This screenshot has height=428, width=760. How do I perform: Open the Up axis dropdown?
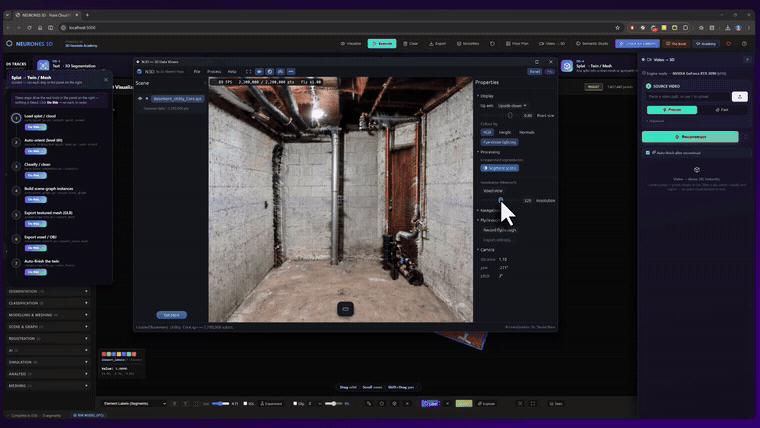pyautogui.click(x=512, y=106)
